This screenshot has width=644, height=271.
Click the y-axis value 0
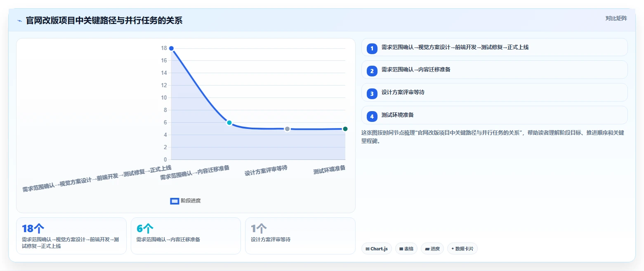click(165, 159)
